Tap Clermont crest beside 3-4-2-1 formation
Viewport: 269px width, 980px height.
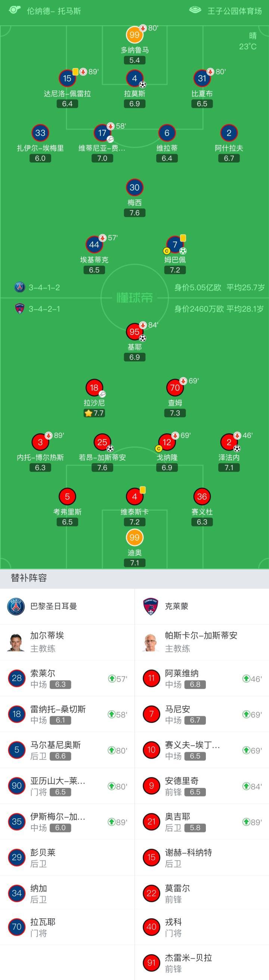[20, 308]
